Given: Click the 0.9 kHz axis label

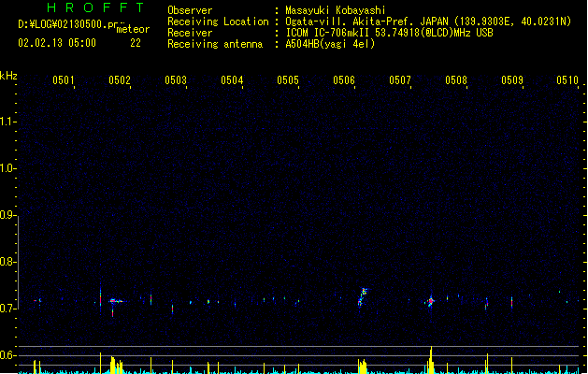Looking at the screenshot, I should click(x=7, y=215).
